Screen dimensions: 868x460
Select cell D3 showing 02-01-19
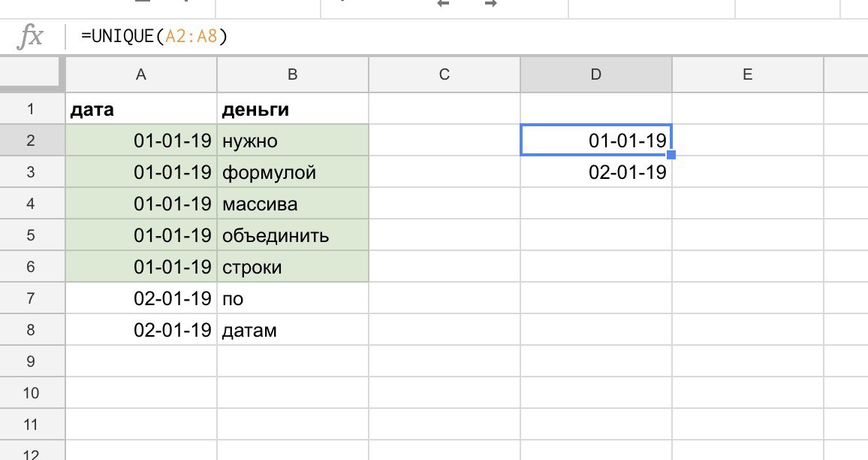[595, 173]
